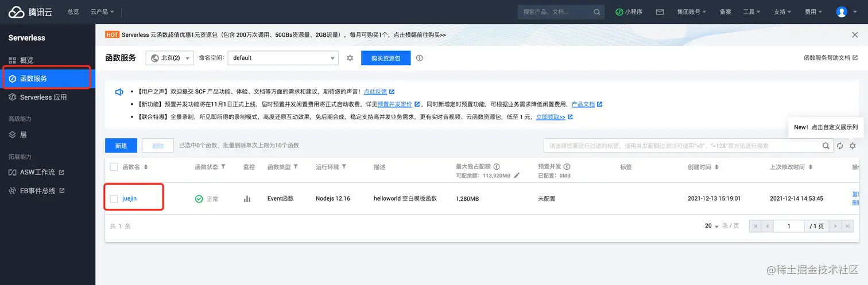Close the HOT promotion banner
This screenshot has height=285, width=868.
(x=855, y=35)
